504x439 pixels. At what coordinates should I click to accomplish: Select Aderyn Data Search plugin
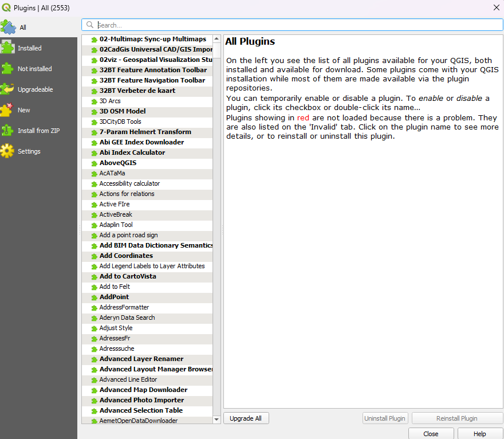(x=147, y=318)
